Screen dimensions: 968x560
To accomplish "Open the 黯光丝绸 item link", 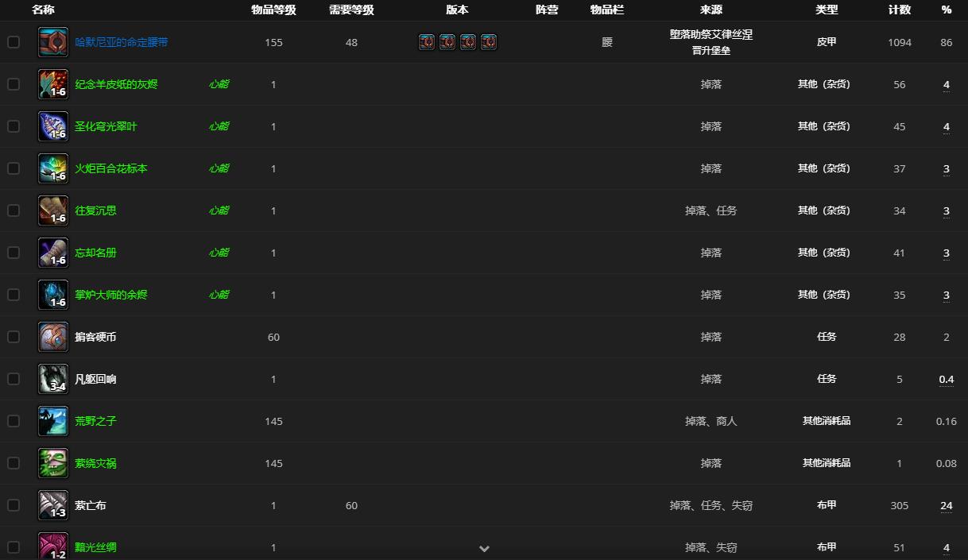I will click(x=95, y=547).
